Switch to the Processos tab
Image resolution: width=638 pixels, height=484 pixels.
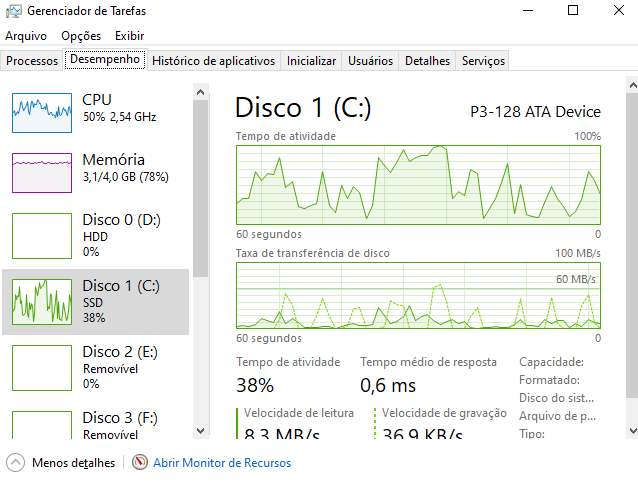[x=32, y=61]
